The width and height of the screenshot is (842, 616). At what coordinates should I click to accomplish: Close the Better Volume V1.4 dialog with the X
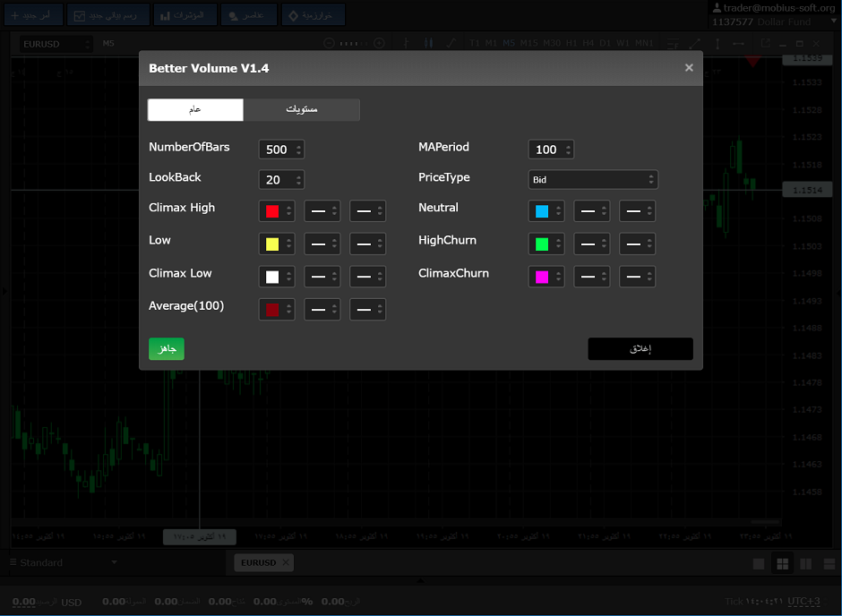[x=689, y=68]
